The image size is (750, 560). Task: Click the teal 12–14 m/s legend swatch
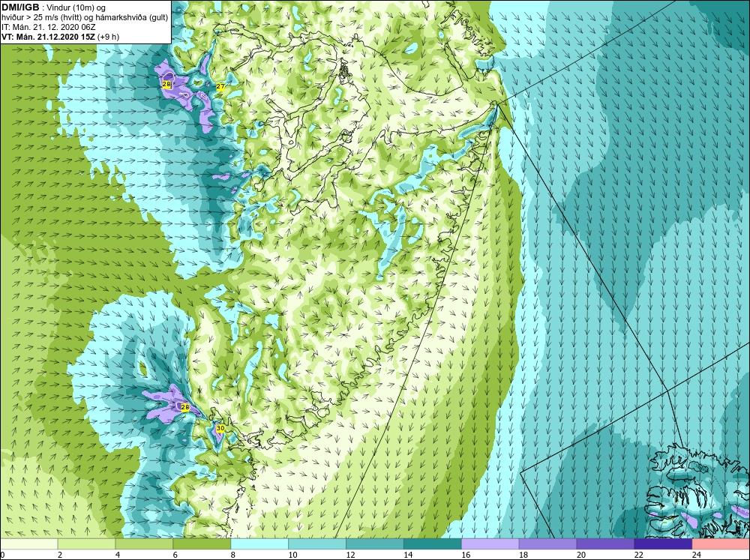[375, 544]
